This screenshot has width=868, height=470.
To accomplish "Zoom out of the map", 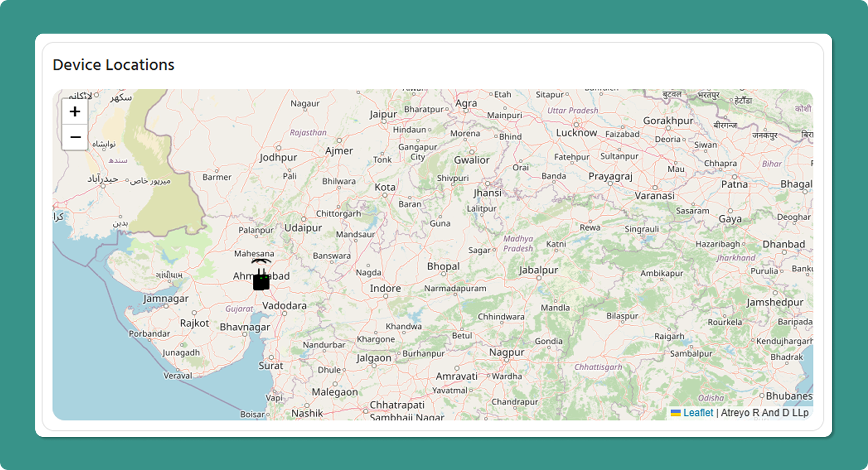I will [x=75, y=137].
